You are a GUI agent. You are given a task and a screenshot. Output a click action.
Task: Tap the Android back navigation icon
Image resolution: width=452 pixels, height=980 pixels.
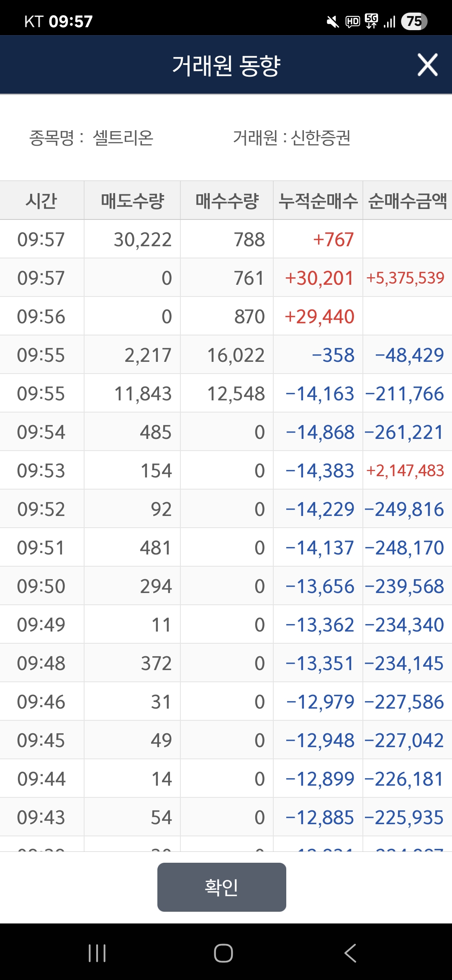pos(350,953)
